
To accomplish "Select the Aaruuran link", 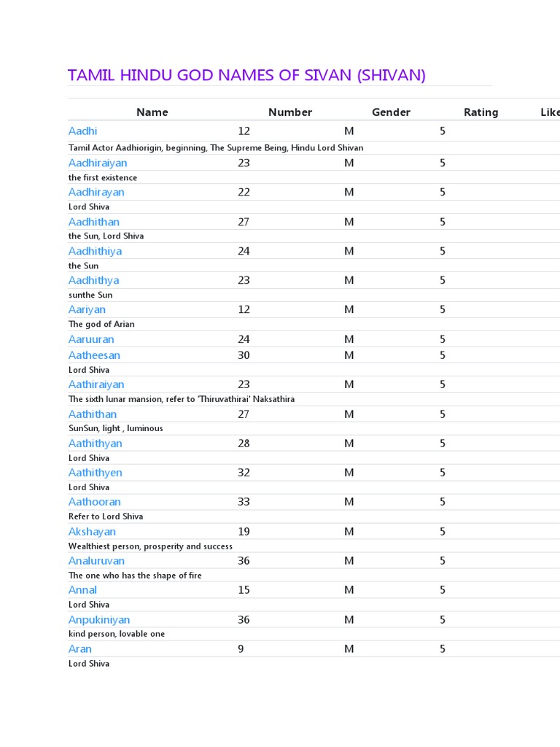I will click(91, 339).
